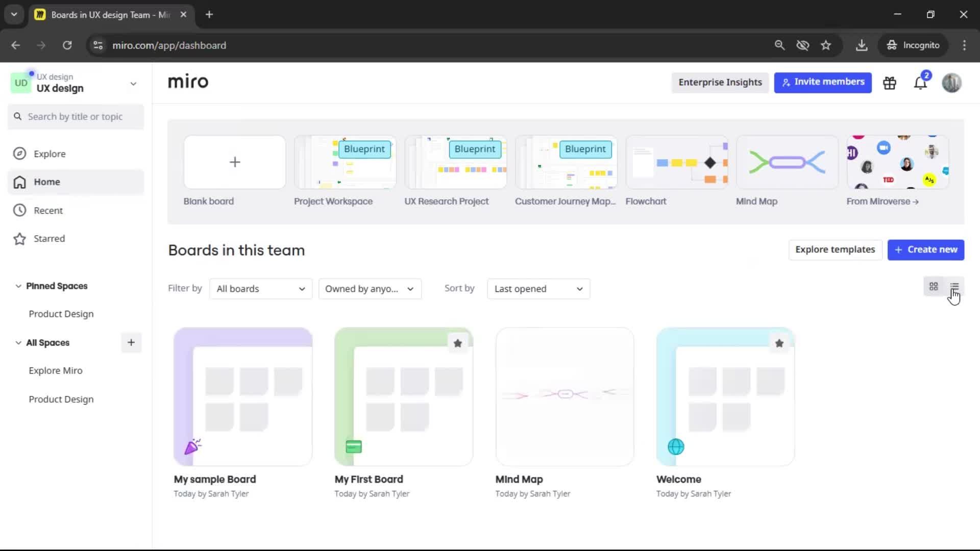Viewport: 980px width, 551px height.
Task: Unstar My First Board
Action: 458,343
